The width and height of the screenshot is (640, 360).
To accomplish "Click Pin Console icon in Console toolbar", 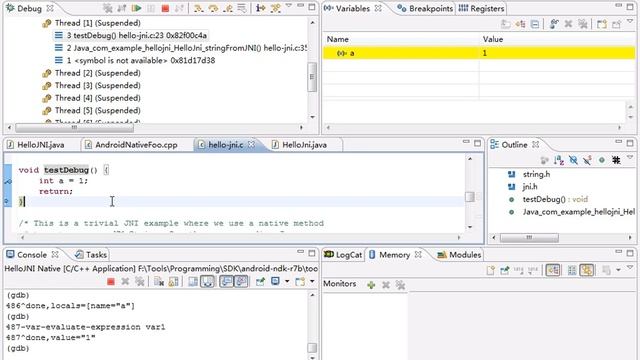I will point(260,282).
